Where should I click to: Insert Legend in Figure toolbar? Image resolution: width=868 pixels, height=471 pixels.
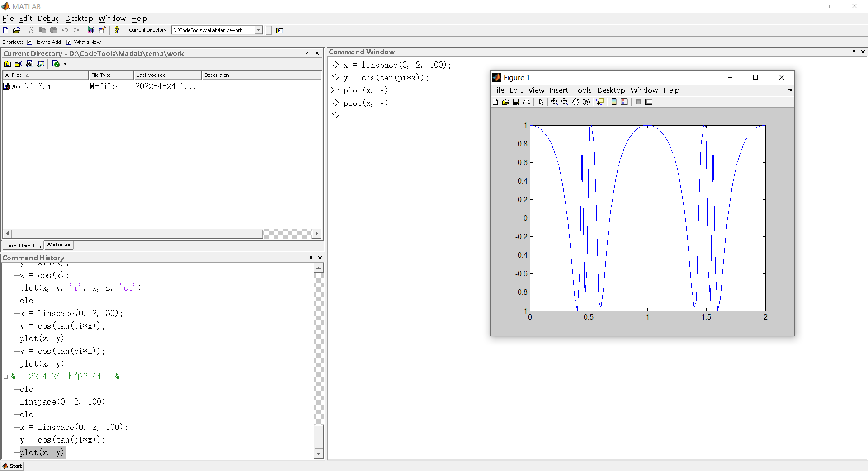(x=624, y=102)
